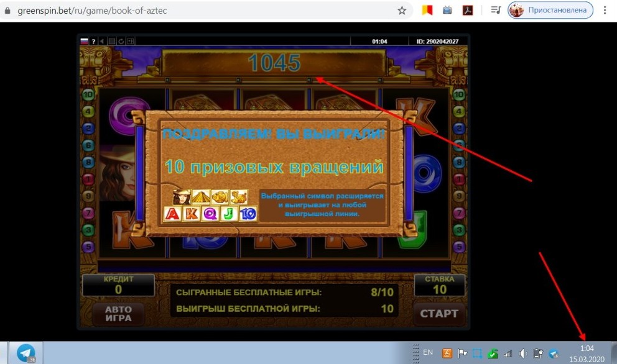Screen dimensions: 617x364
Task: Click the browser address bar URL
Action: click(92, 11)
